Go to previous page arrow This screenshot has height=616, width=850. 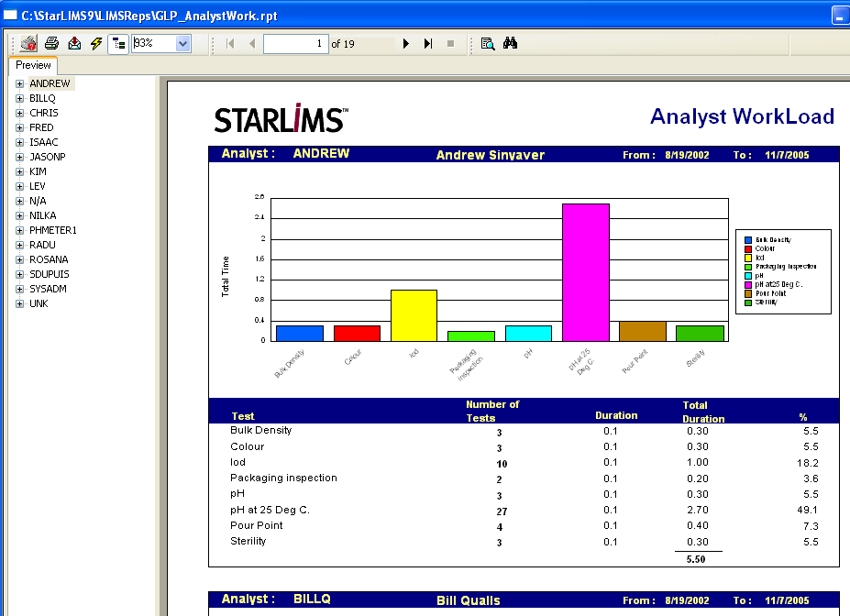click(252, 44)
